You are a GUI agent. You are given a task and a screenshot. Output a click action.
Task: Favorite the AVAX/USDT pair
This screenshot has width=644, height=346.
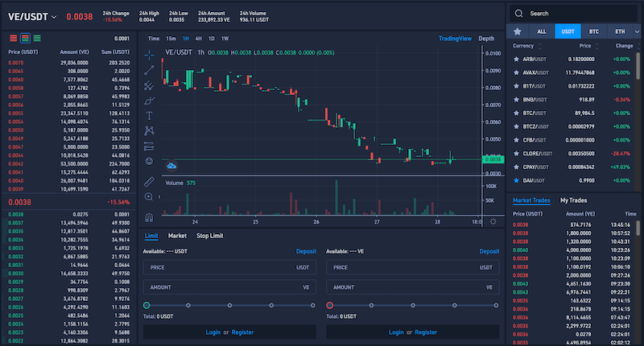[x=516, y=72]
